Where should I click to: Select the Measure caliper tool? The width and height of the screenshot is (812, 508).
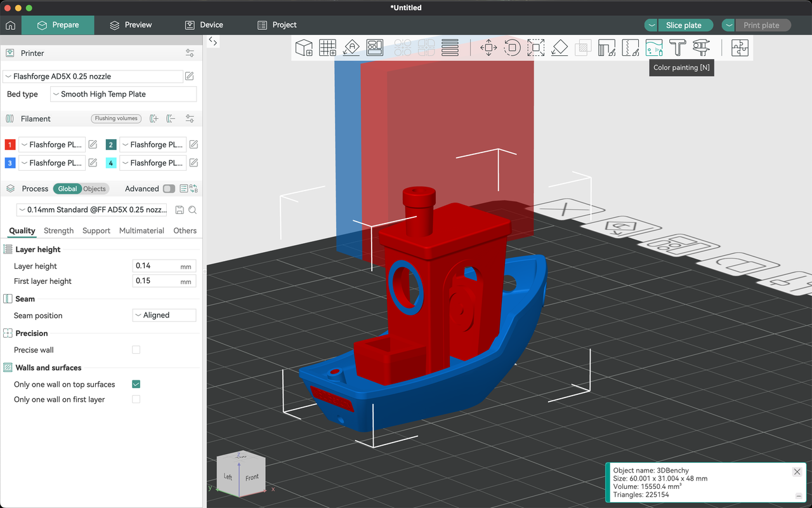[x=701, y=48]
